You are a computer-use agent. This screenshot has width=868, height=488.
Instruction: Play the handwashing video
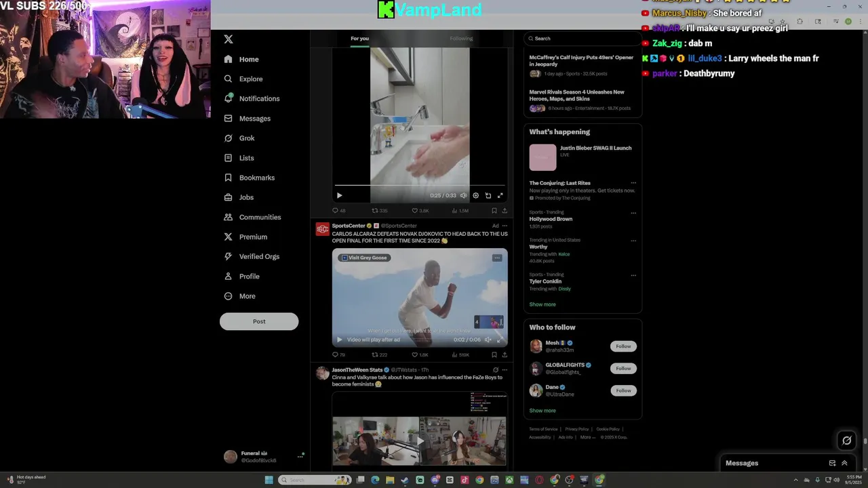coord(340,195)
